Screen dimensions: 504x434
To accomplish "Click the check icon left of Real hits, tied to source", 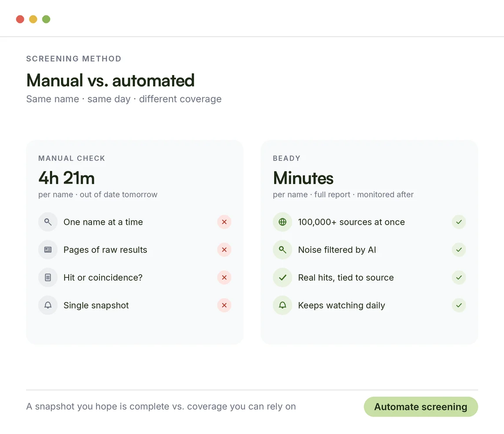I will 282,277.
